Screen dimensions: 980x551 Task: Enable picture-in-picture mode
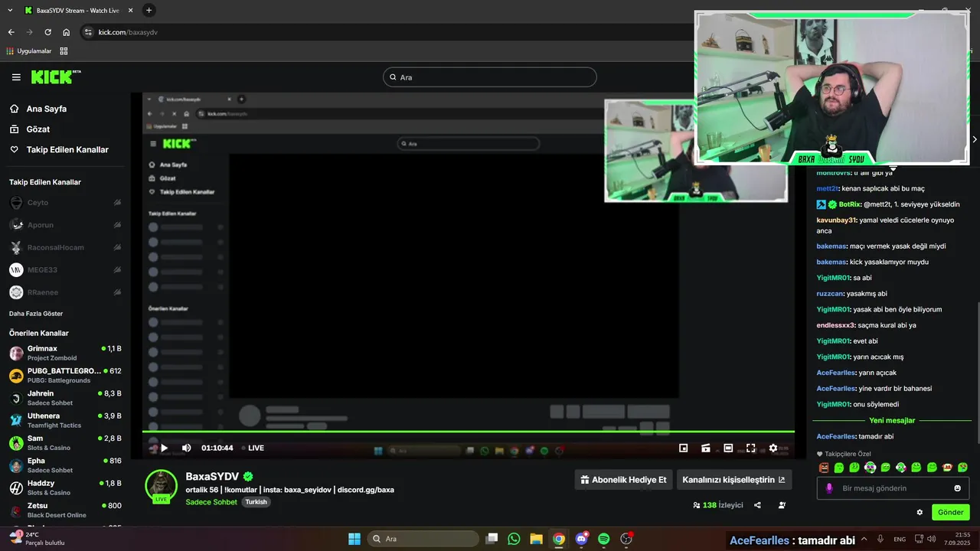click(x=684, y=448)
